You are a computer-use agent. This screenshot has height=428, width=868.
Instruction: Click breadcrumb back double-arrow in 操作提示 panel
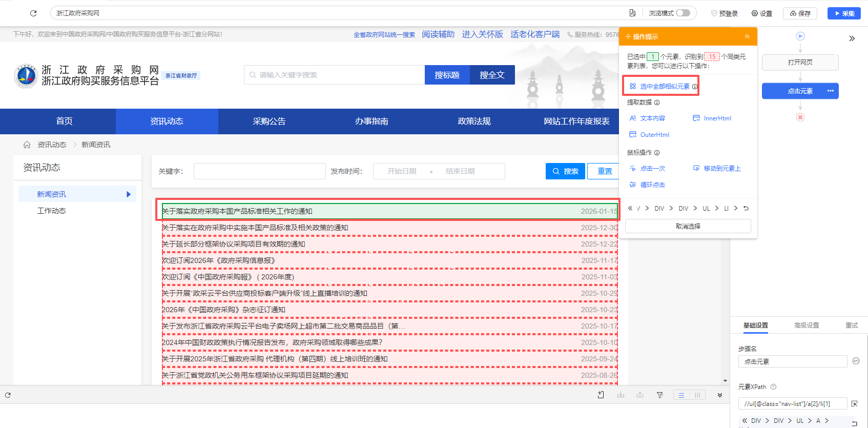point(630,208)
